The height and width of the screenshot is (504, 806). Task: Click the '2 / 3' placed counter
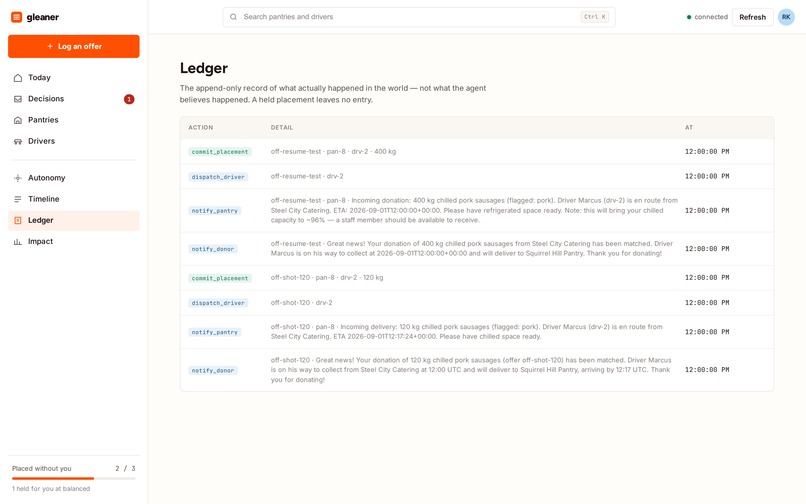coord(125,469)
